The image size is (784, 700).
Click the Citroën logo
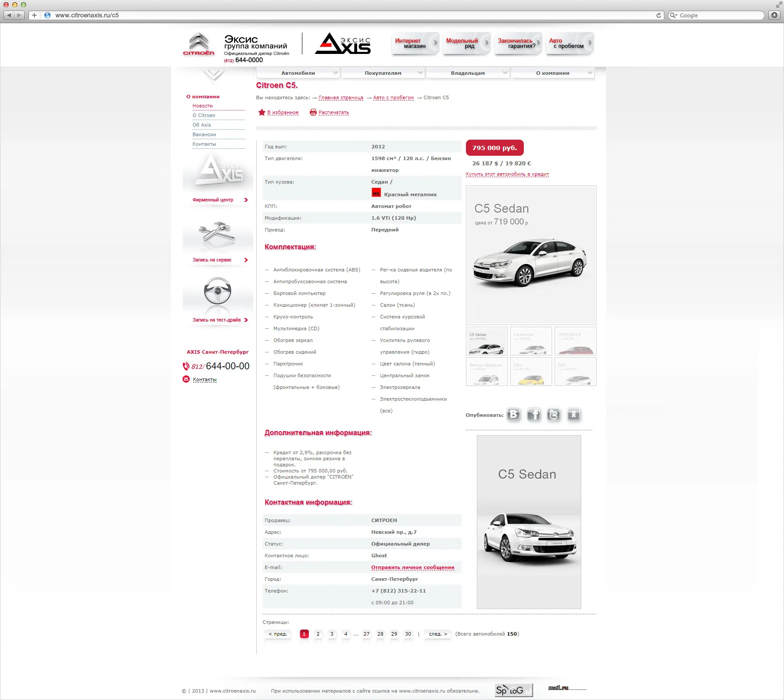[199, 44]
